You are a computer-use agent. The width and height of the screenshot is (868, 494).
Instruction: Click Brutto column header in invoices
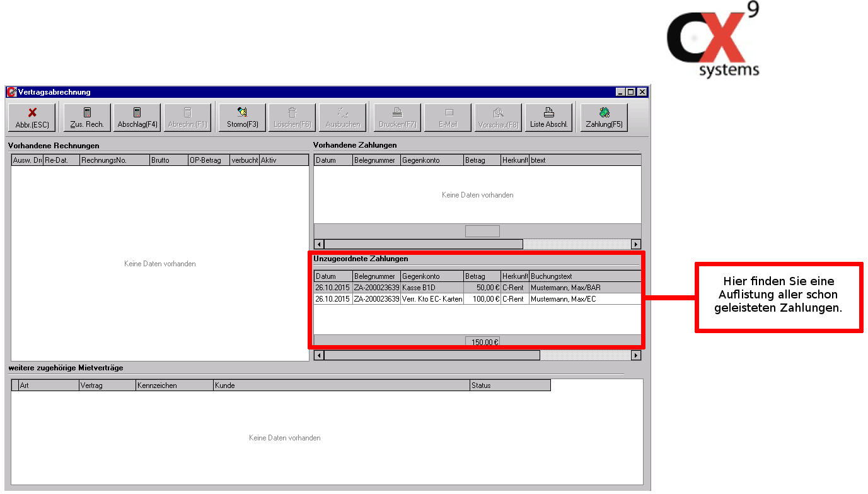tap(168, 160)
